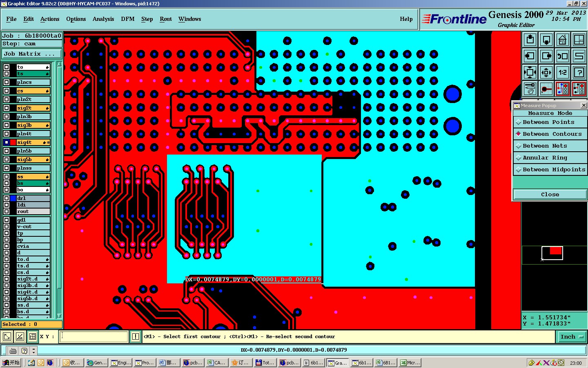
Task: Open the Inch units dropdown
Action: coord(571,337)
